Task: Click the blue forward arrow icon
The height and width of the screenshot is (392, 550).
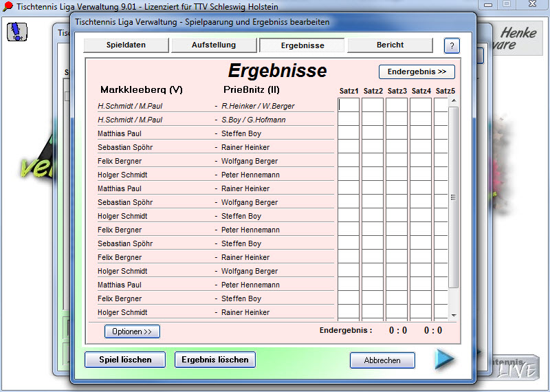Action: pos(444,359)
